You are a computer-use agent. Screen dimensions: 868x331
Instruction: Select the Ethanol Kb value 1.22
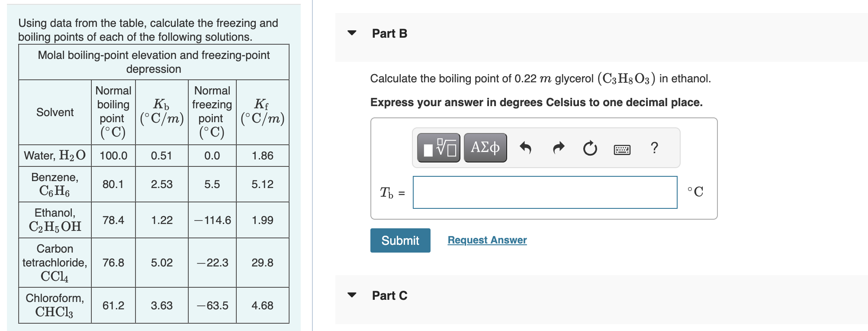(162, 220)
